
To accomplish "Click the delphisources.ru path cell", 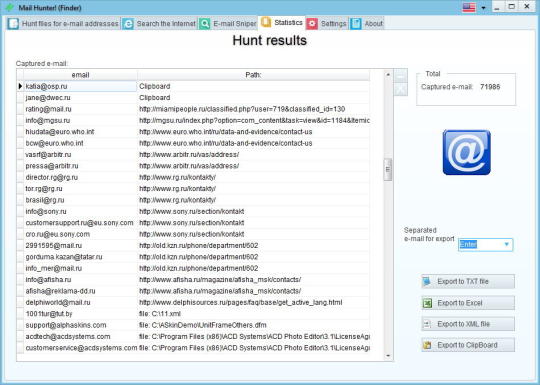I will click(253, 302).
